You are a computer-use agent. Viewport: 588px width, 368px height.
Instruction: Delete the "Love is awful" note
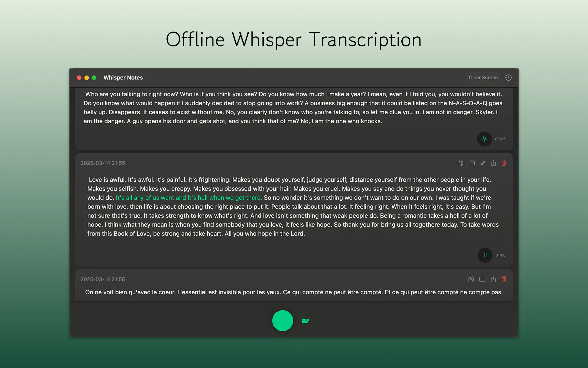tap(504, 163)
